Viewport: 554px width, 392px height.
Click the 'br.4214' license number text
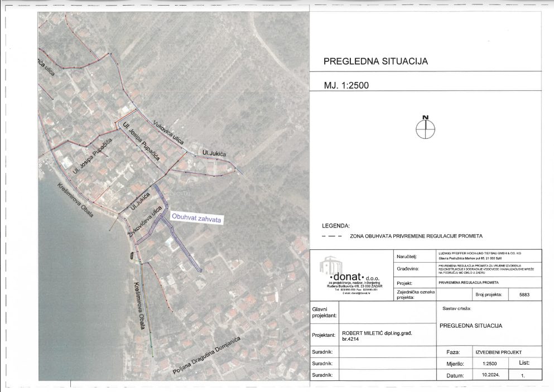click(350, 340)
